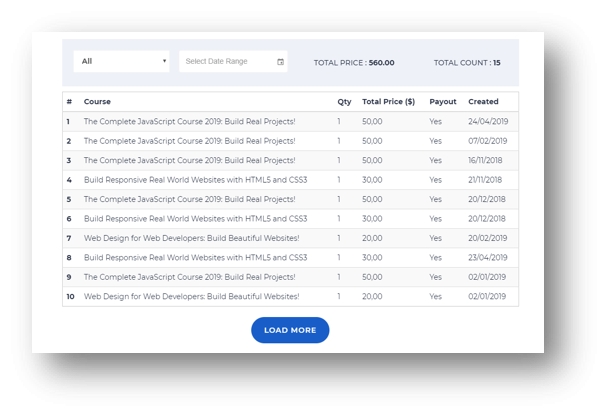The image size is (609, 418).
Task: Click 30,00 price in row 8
Action: 372,257
